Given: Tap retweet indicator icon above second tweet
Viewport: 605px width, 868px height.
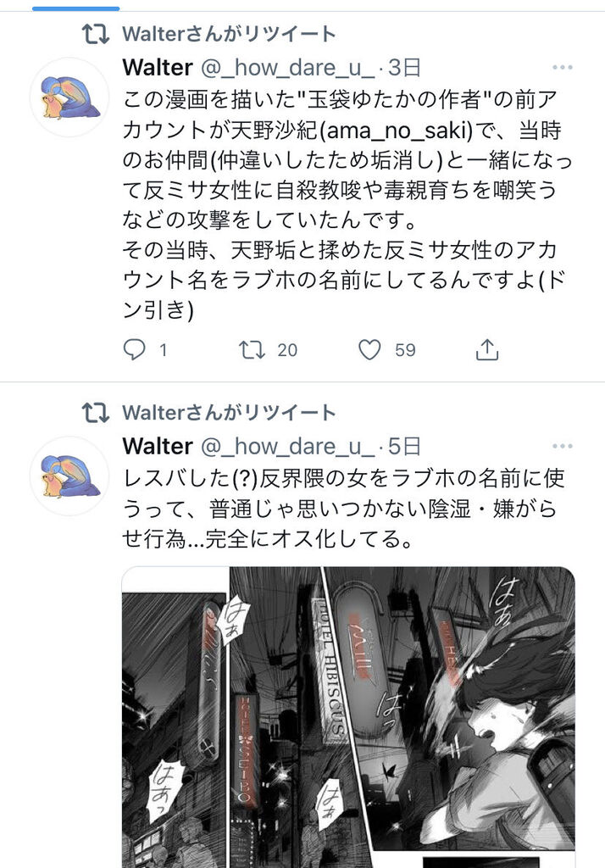Looking at the screenshot, I should pyautogui.click(x=96, y=413).
